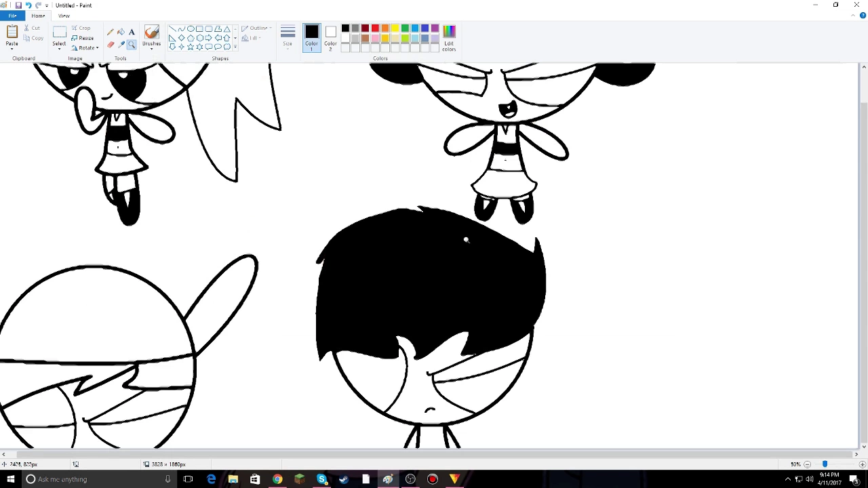Open the Windows Start menu
This screenshot has height=488, width=868.
(11, 479)
